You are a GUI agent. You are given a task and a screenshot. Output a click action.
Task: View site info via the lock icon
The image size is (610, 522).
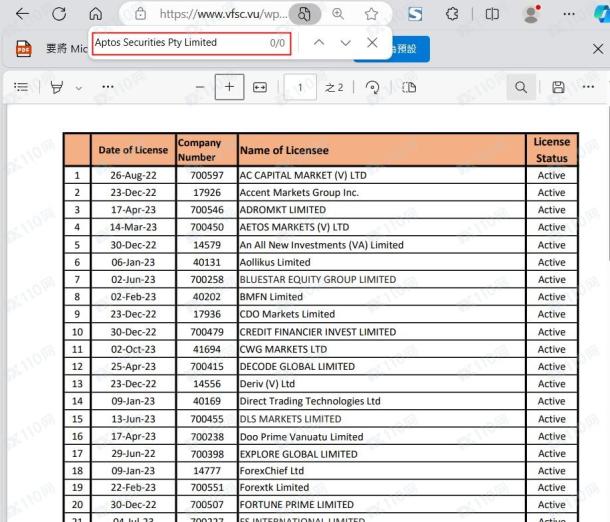pyautogui.click(x=140, y=14)
